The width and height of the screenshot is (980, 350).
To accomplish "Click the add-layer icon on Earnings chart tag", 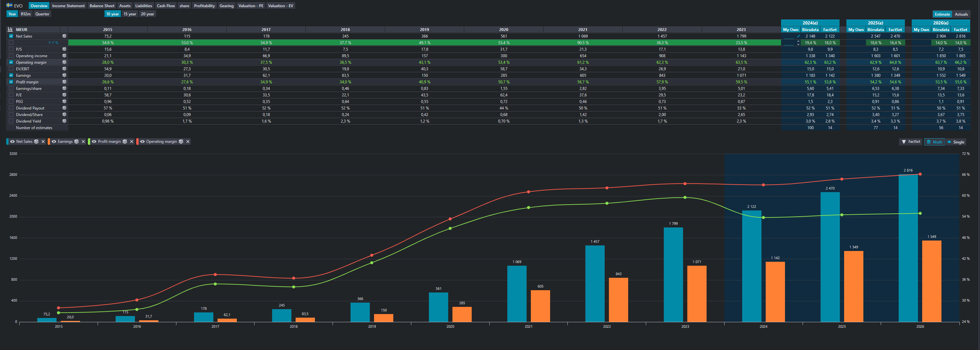I will coord(76,142).
